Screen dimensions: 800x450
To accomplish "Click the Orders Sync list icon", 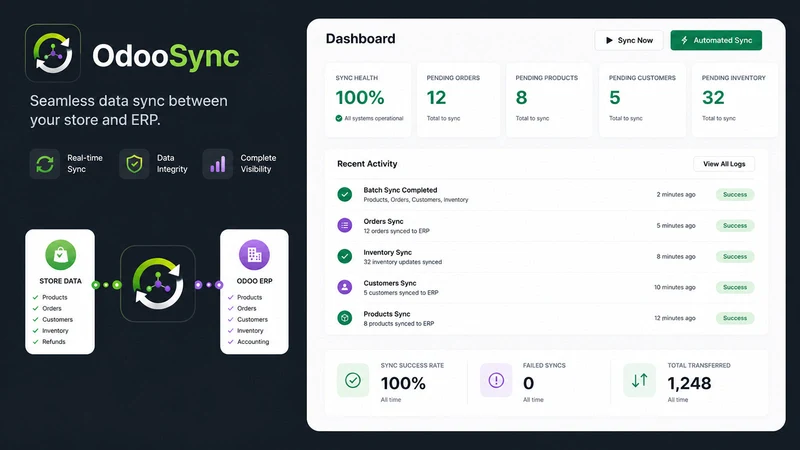I will pos(345,226).
